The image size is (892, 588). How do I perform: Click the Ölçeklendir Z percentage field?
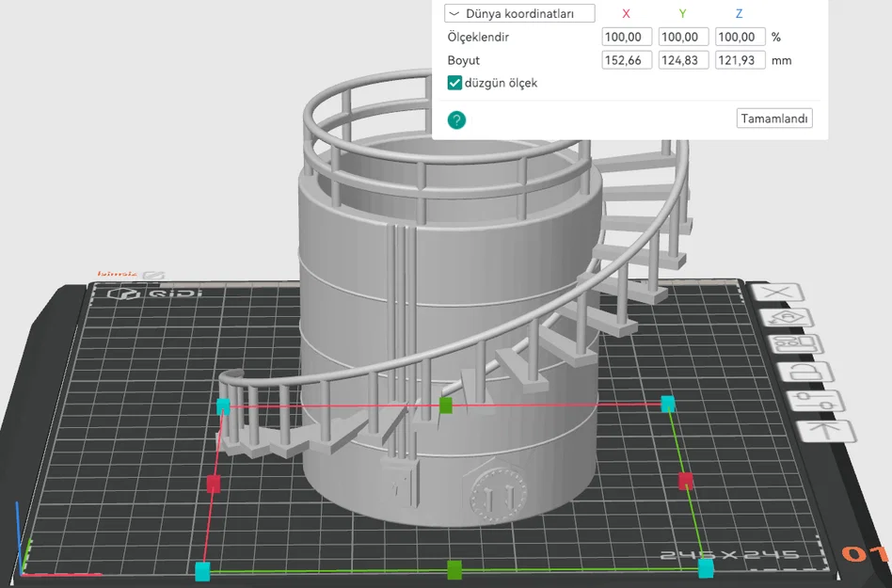tap(741, 37)
